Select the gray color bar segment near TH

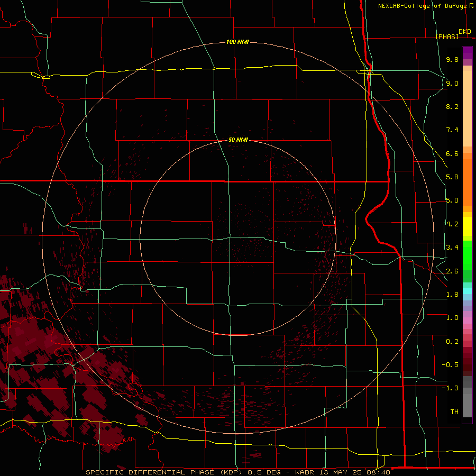467,405
